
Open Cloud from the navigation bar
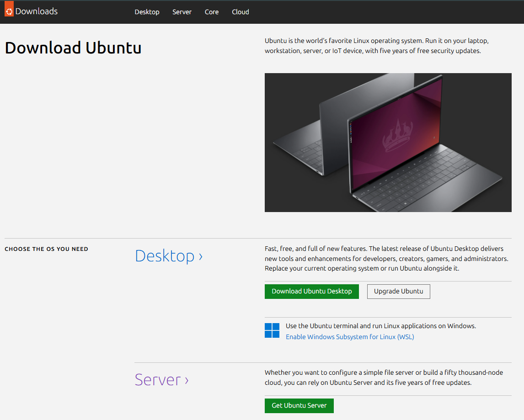(240, 12)
